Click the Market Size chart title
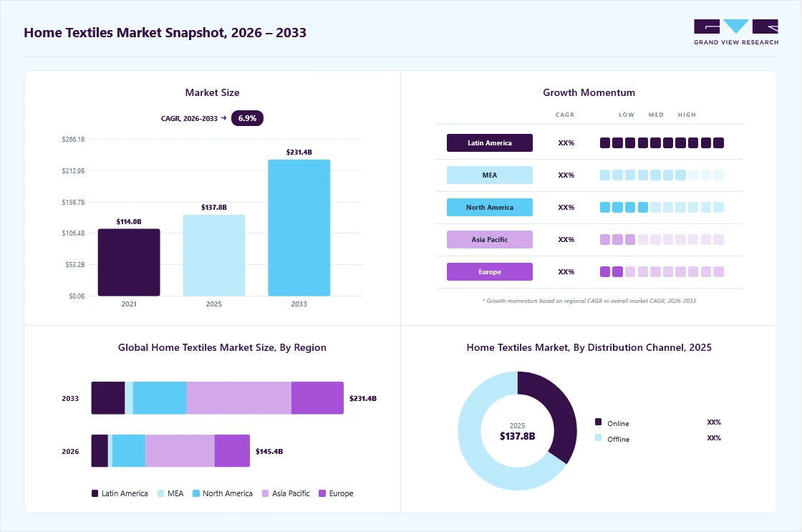Viewport: 802px width, 532px height. 212,92
